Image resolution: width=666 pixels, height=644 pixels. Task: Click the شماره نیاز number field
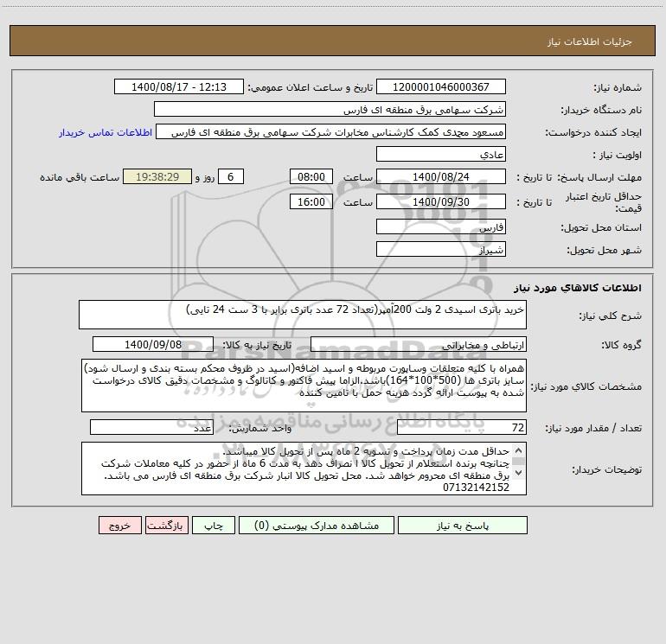point(441,86)
